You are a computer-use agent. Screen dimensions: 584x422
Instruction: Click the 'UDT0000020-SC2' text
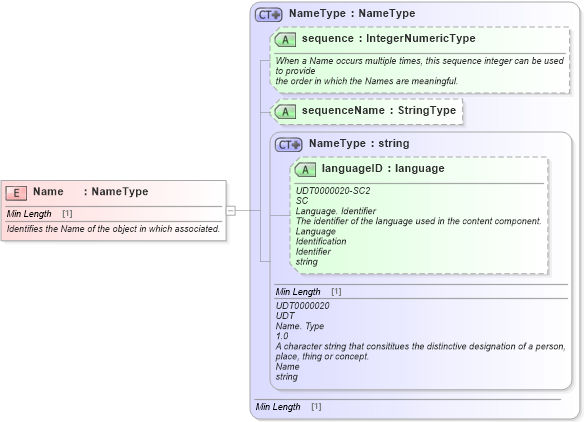[333, 191]
